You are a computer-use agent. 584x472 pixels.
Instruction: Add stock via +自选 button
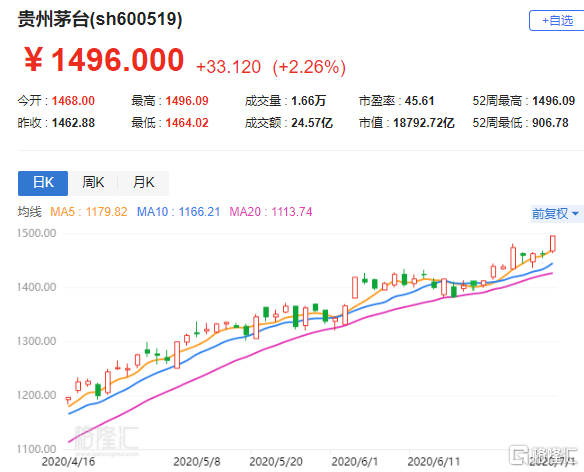click(557, 20)
